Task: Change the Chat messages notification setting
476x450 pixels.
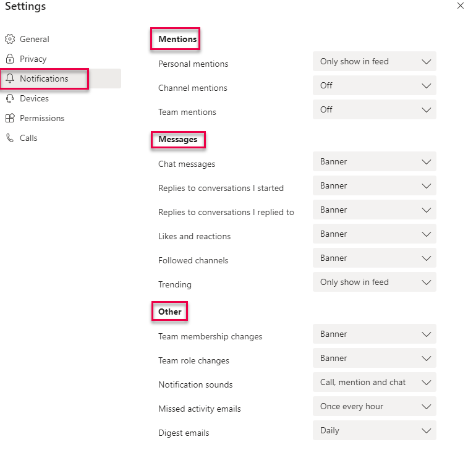Action: 374,161
